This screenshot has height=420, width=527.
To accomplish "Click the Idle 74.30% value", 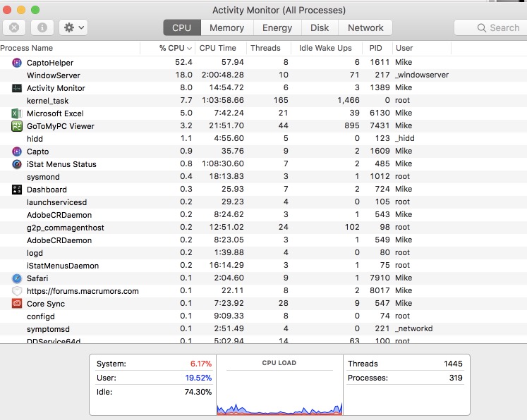I will (198, 392).
